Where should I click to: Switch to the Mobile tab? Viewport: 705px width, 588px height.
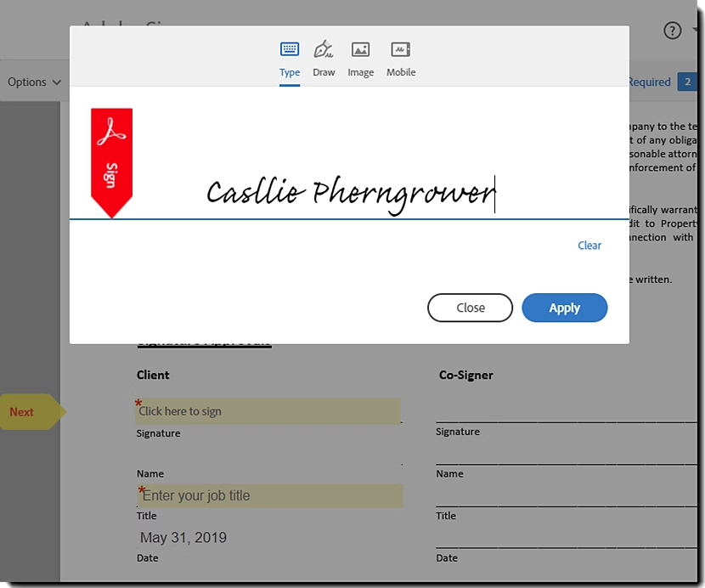[x=400, y=59]
